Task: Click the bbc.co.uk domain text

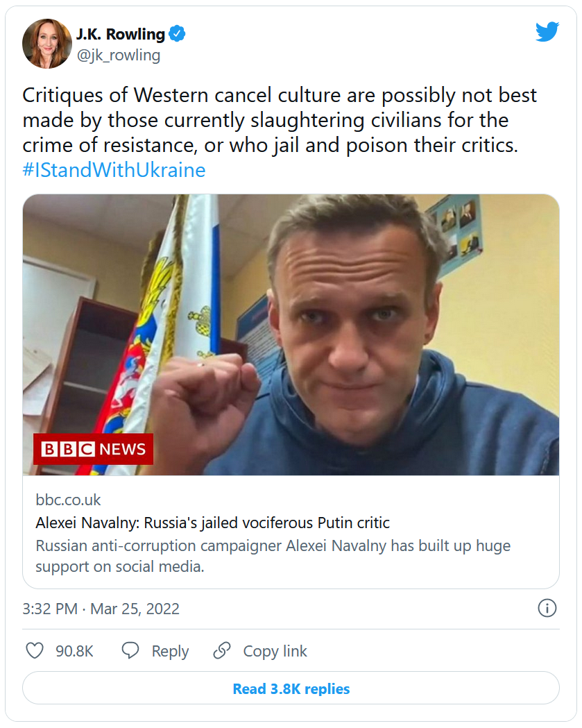Action: point(68,500)
